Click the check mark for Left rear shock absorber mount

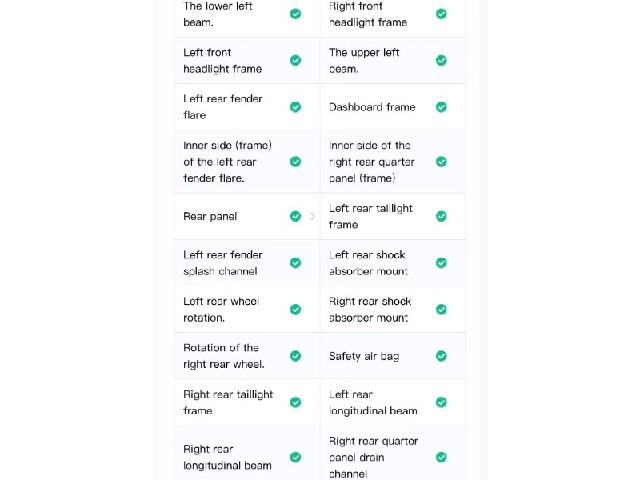pos(441,263)
